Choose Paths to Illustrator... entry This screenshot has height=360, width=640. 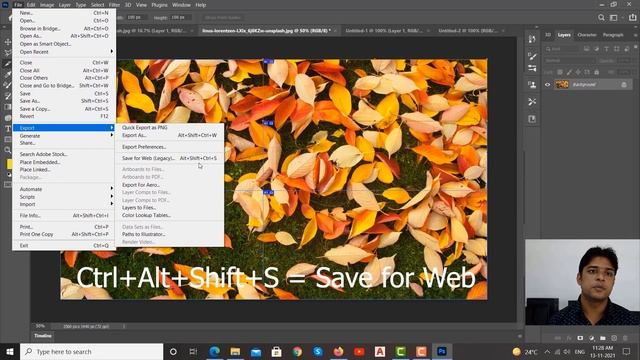click(170, 234)
